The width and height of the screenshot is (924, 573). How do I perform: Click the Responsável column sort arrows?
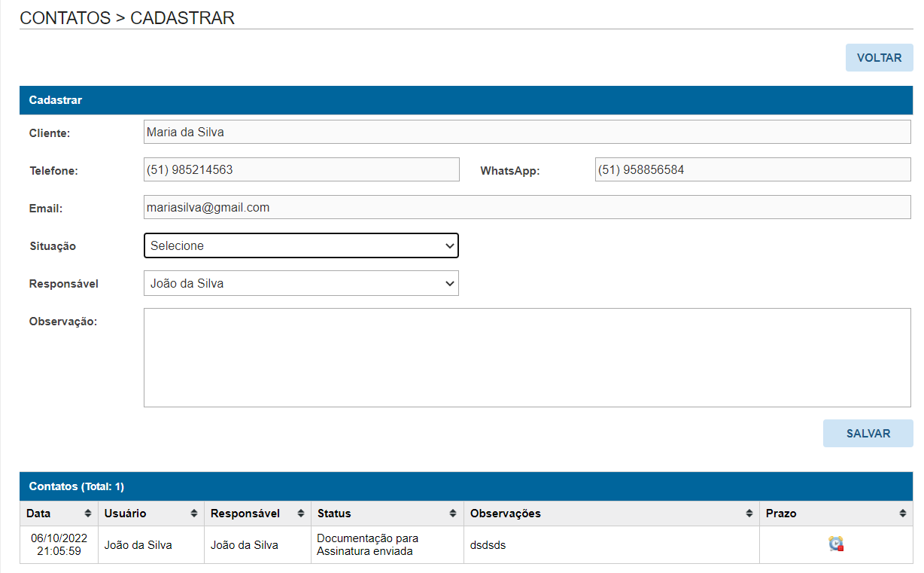point(301,514)
